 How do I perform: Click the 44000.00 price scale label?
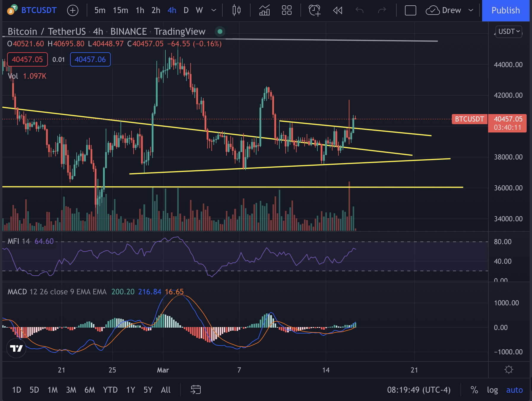508,65
